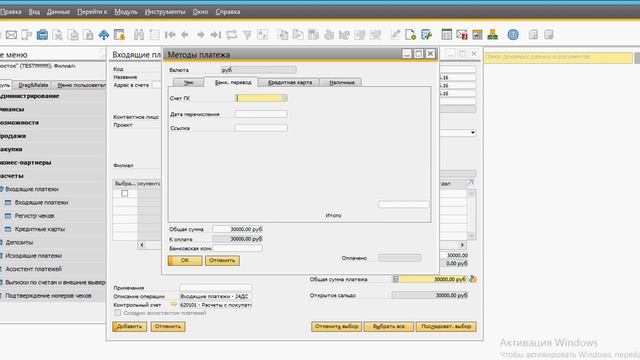Screen dimensions: 640x360
Task: Click the yellow search field at top right
Action: tap(558, 58)
